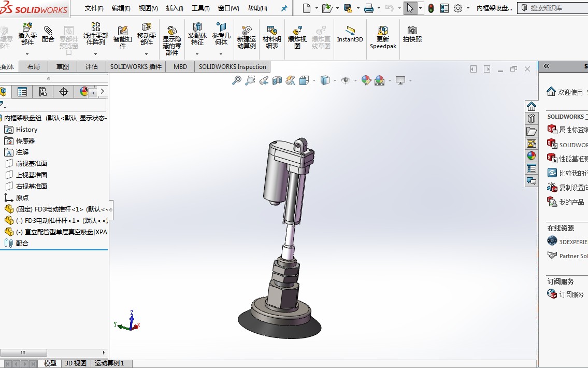Viewport: 588px width, 368px height.
Task: Switch to the 评估 tab
Action: click(92, 67)
